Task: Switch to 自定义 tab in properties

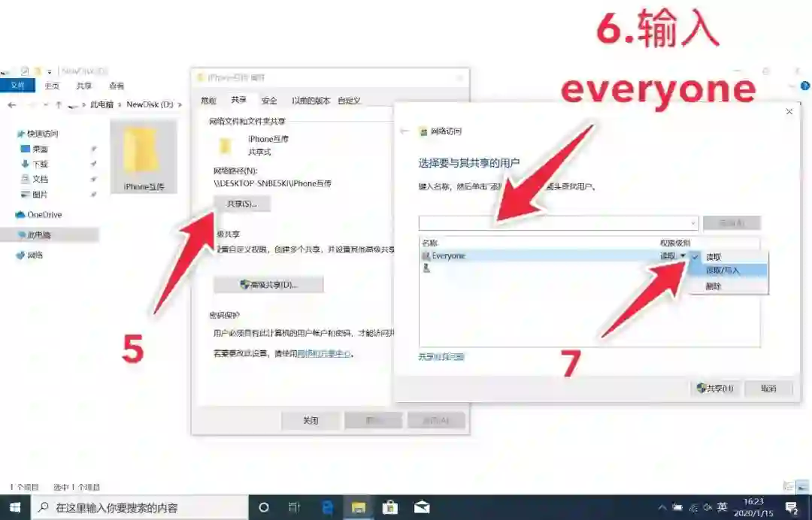Action: (349, 101)
